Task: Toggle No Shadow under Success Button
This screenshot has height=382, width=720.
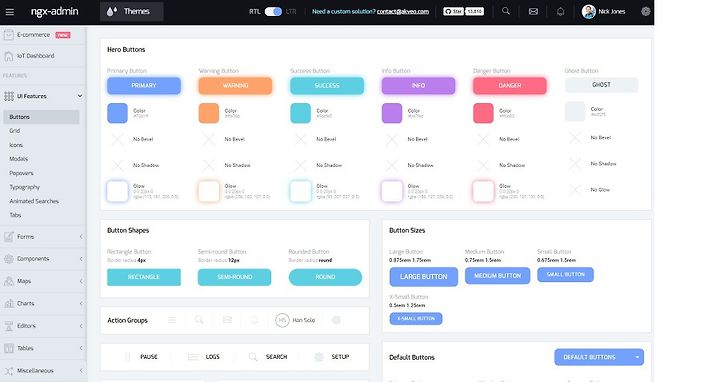Action: [x=300, y=165]
